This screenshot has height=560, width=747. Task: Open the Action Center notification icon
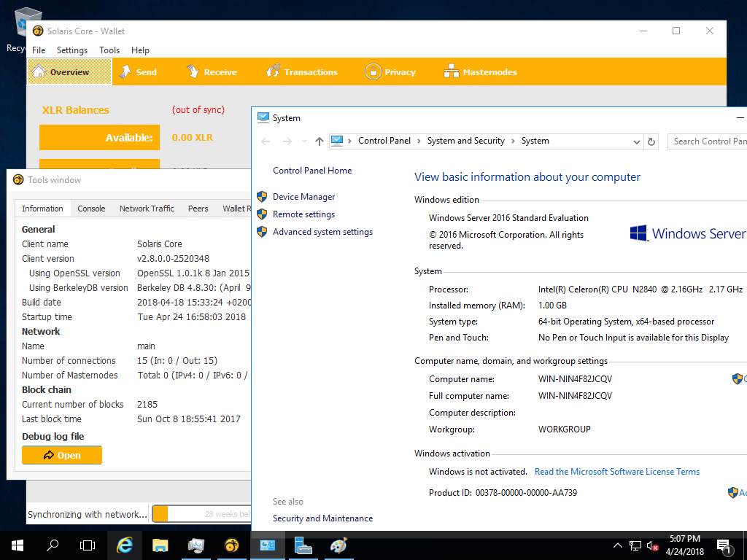coord(724,547)
